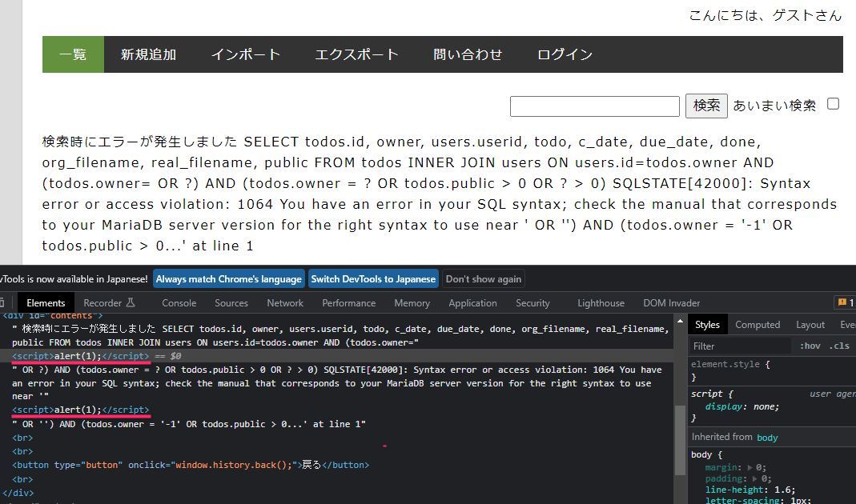Image resolution: width=856 pixels, height=504 pixels.
Task: Open the 新規追加 page
Action: click(x=148, y=54)
